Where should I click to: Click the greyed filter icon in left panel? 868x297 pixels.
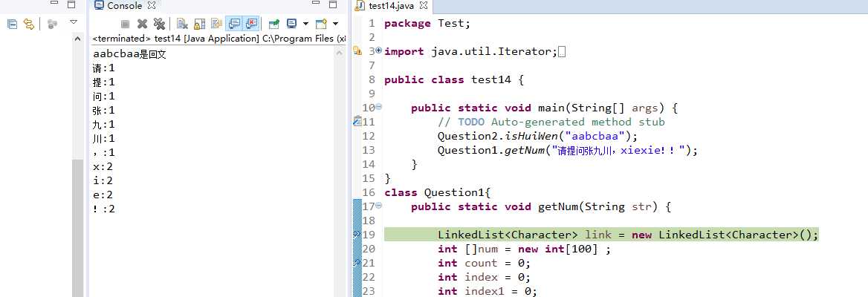53,24
